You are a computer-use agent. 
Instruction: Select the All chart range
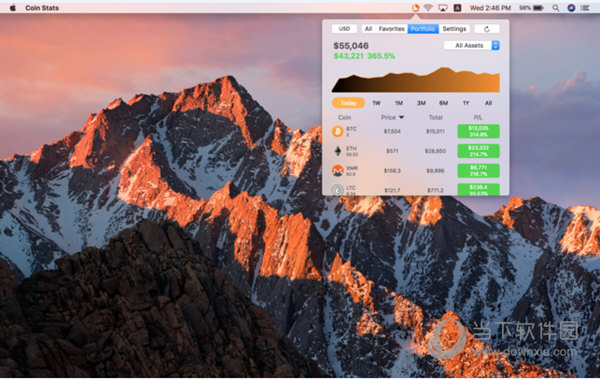click(x=488, y=103)
